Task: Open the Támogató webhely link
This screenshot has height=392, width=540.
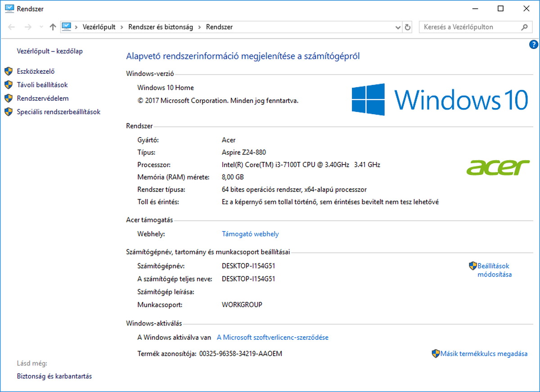Action: [x=250, y=234]
